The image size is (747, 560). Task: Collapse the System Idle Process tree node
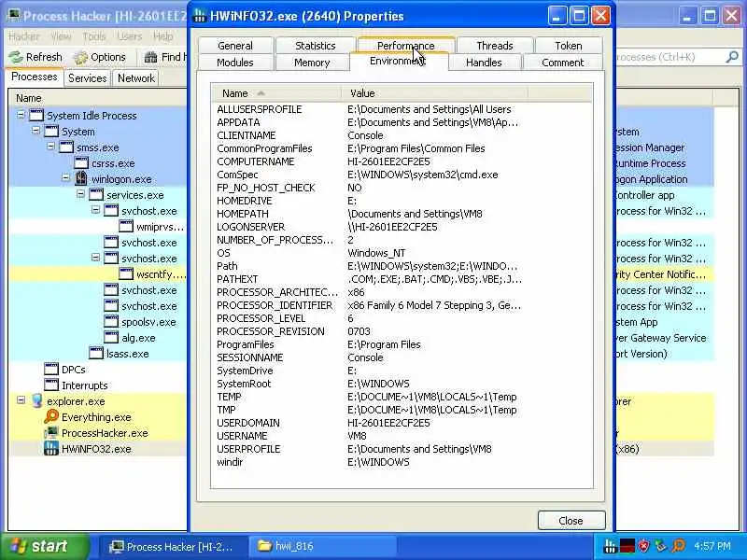pos(21,115)
